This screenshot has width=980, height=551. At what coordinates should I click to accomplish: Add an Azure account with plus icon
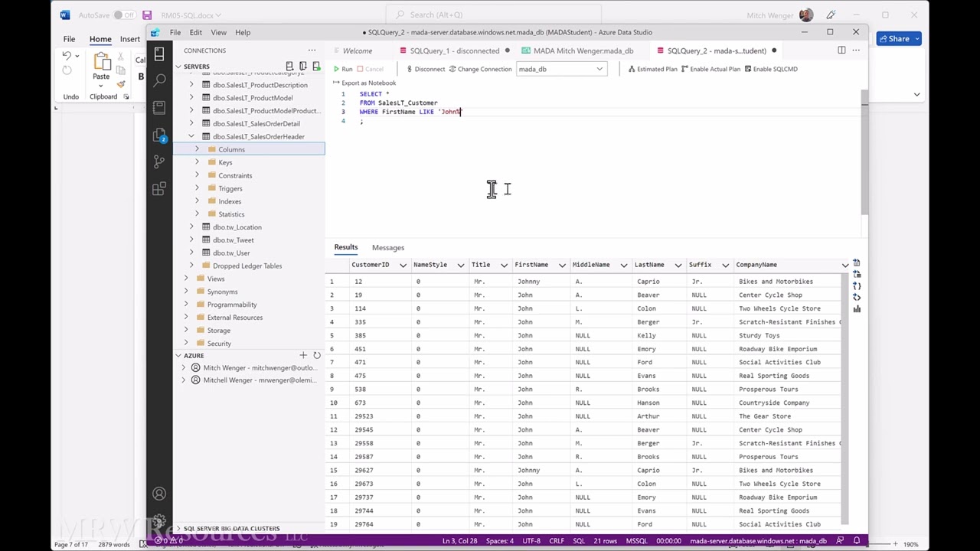(x=303, y=355)
